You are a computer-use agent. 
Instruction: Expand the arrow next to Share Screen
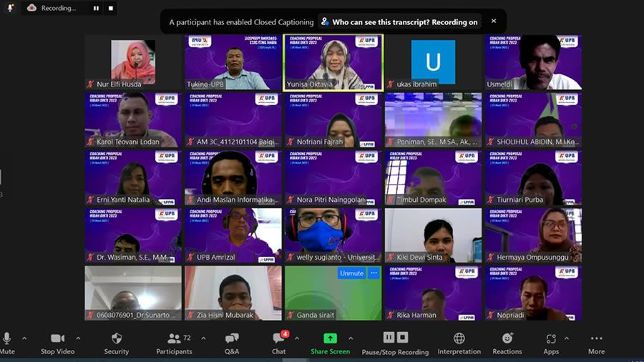click(351, 338)
